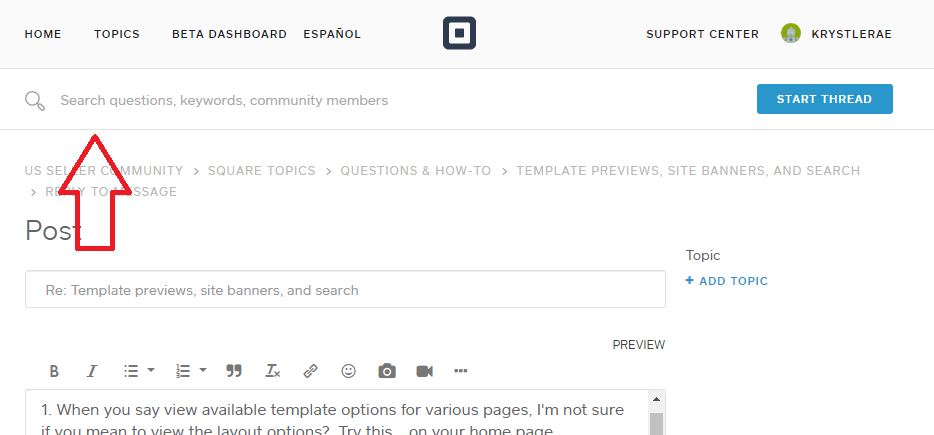Clear text formatting in editor

click(272, 371)
